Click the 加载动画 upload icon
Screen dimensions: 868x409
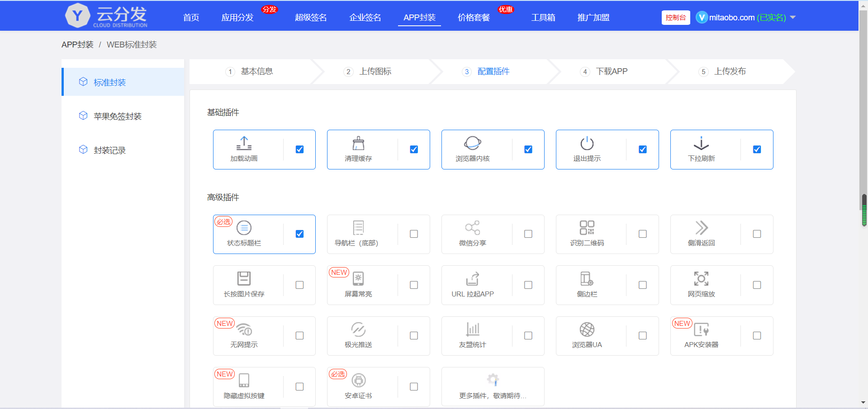244,143
